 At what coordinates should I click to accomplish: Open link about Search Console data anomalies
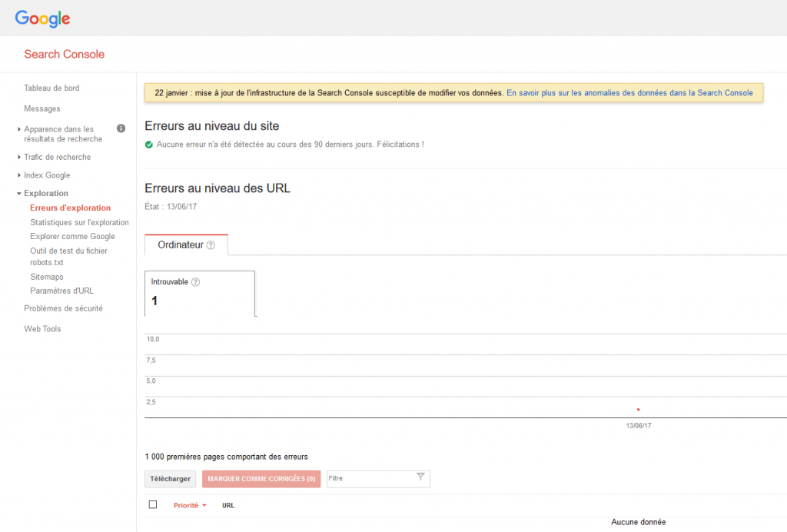pos(629,93)
